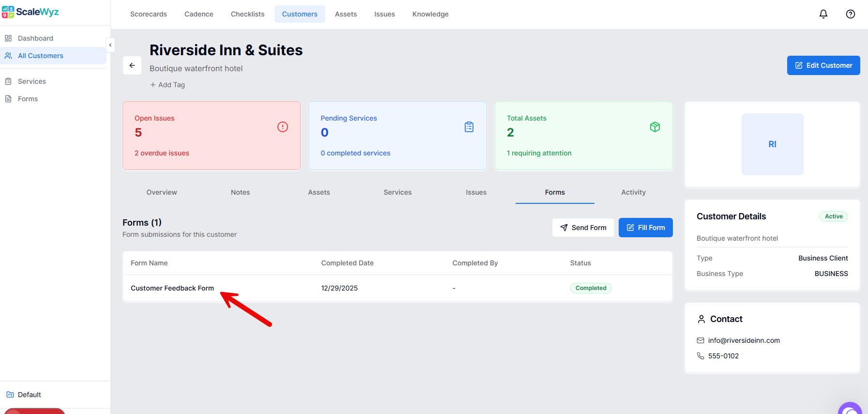Image resolution: width=868 pixels, height=414 pixels.
Task: Click the ScaleWyz logo
Action: [x=30, y=12]
